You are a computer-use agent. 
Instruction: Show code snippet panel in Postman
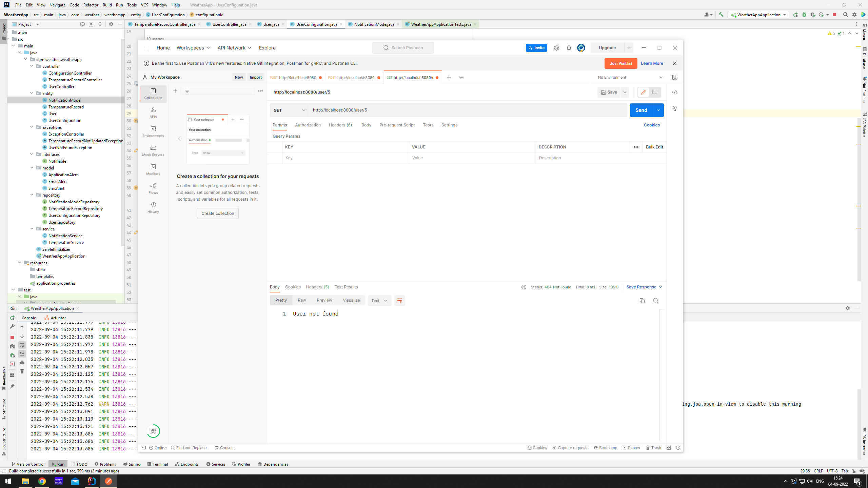point(675,92)
